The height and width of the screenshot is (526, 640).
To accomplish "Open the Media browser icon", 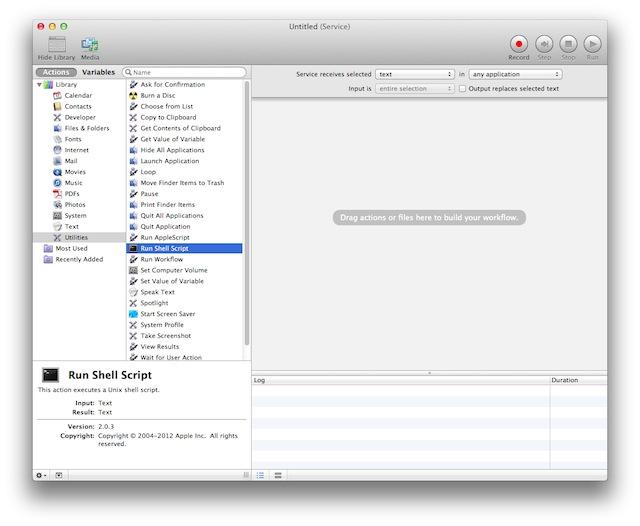I will click(x=90, y=44).
